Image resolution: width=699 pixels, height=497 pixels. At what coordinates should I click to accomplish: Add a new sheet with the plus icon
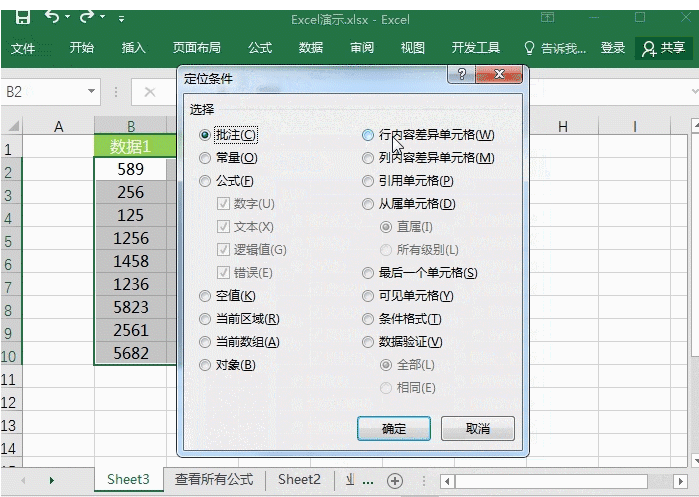tap(395, 481)
